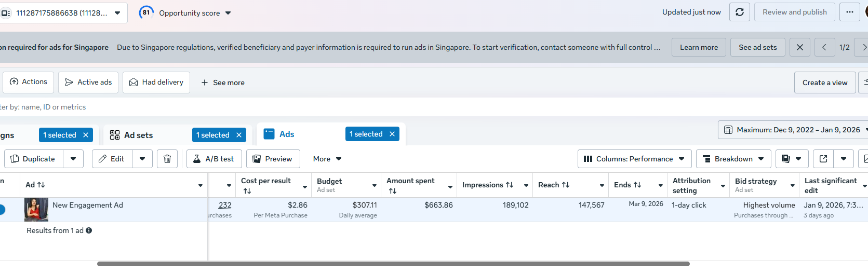Open the Breakdown dropdown
The image size is (868, 274).
coord(733,159)
